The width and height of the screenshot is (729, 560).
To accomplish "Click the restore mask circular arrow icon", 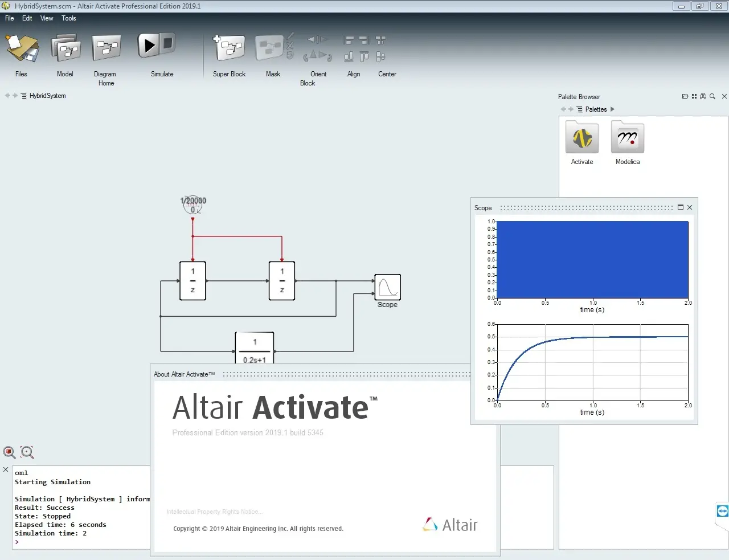I will (290, 55).
